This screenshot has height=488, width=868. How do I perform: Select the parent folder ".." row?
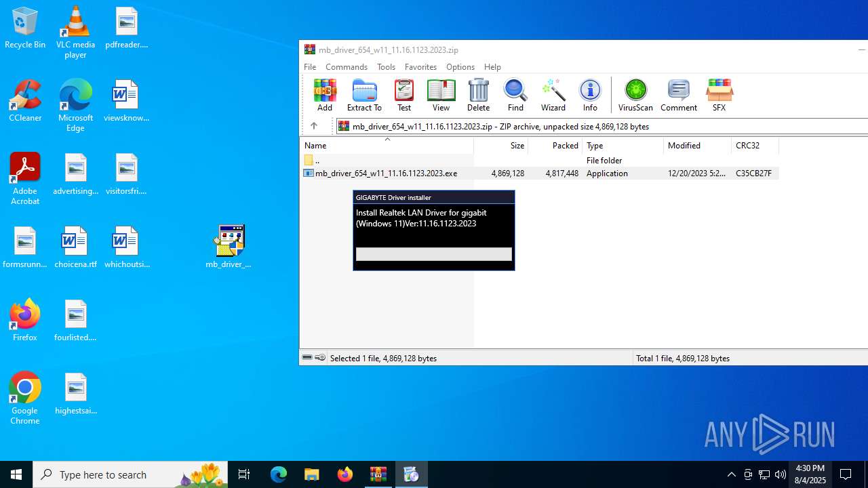click(539, 161)
